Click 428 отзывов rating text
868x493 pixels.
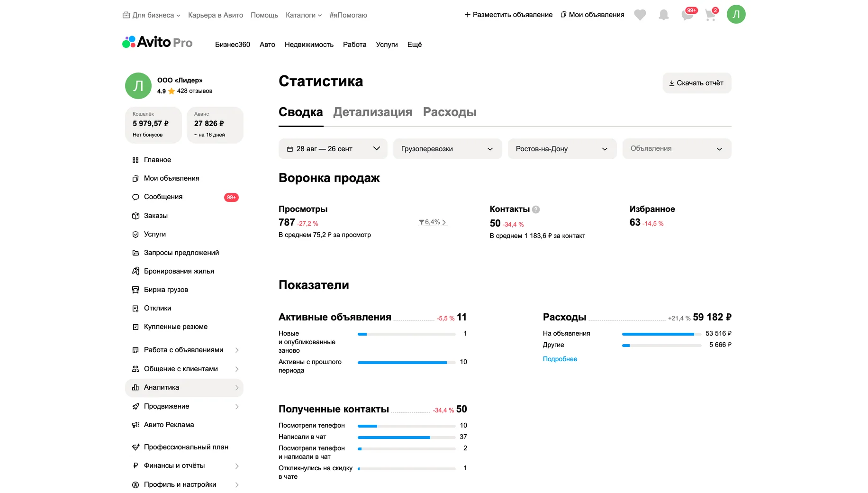tap(195, 91)
